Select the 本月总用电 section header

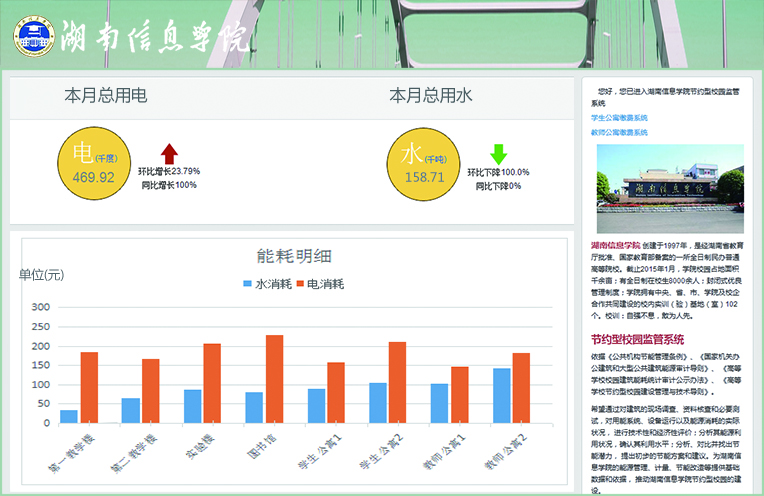point(106,96)
